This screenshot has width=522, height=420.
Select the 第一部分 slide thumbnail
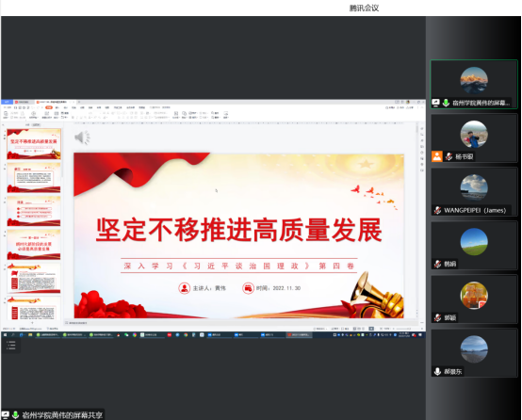click(x=34, y=245)
